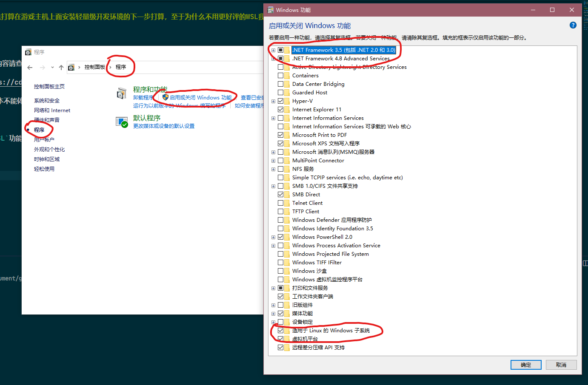This screenshot has height=385, width=588.
Task: Open 网络和 Internet category
Action: coord(52,110)
